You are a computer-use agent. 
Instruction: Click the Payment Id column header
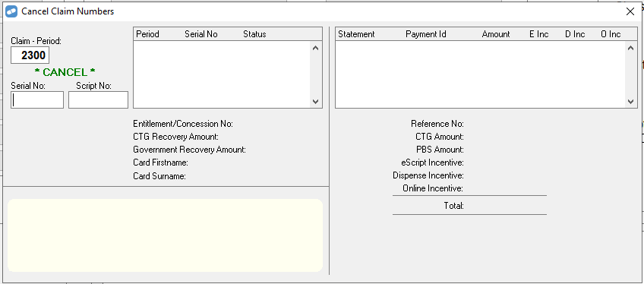[425, 34]
